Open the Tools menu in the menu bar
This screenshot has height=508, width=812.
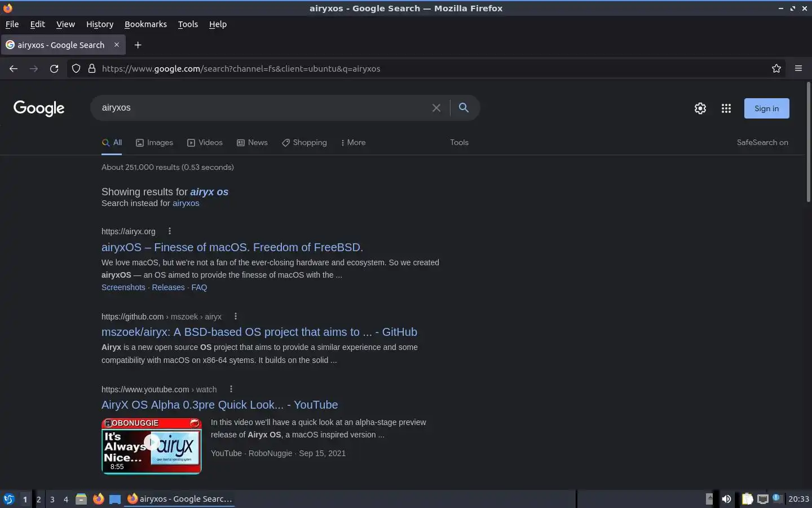click(x=188, y=24)
